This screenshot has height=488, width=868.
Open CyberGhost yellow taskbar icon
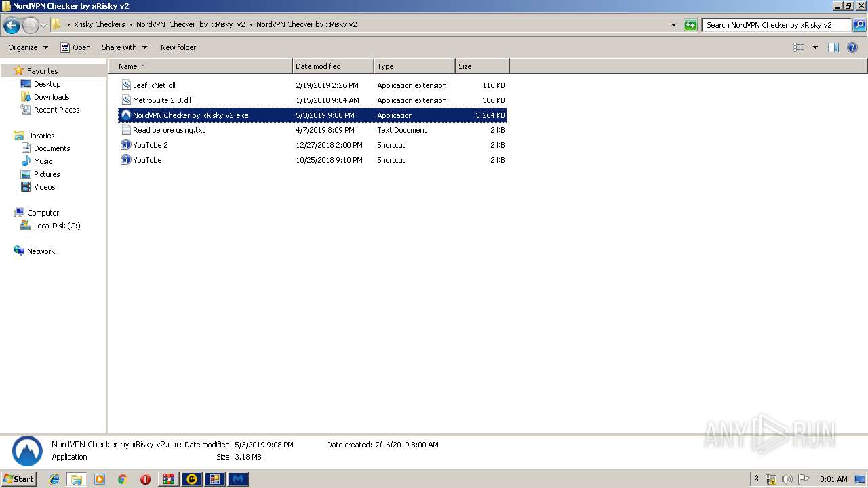pos(192,479)
